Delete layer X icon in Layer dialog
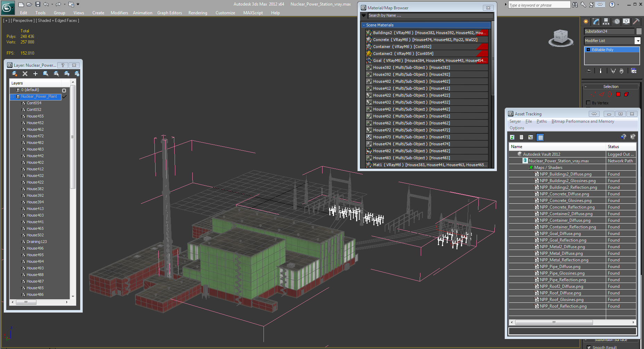Screen dimensions: 644x349 point(25,74)
